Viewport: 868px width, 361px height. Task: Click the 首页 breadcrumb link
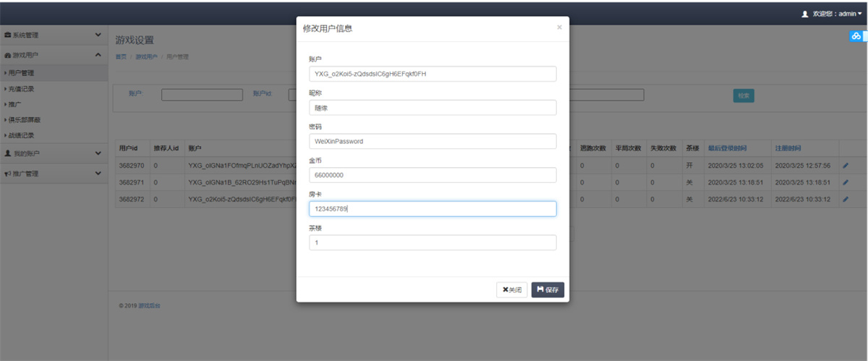click(121, 56)
